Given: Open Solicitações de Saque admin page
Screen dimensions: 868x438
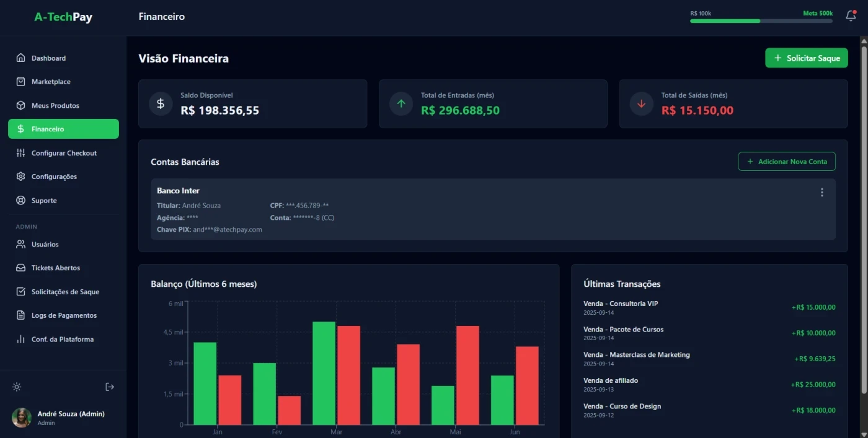Looking at the screenshot, I should (65, 292).
